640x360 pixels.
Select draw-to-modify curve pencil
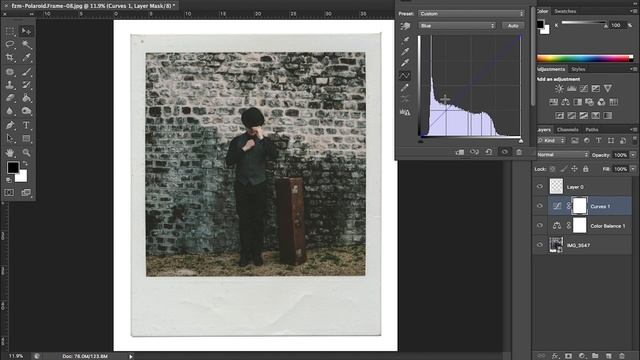[405, 87]
